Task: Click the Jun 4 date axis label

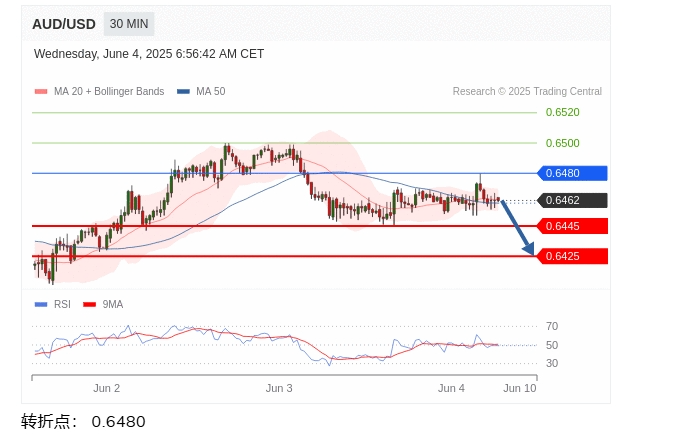Action: point(451,388)
